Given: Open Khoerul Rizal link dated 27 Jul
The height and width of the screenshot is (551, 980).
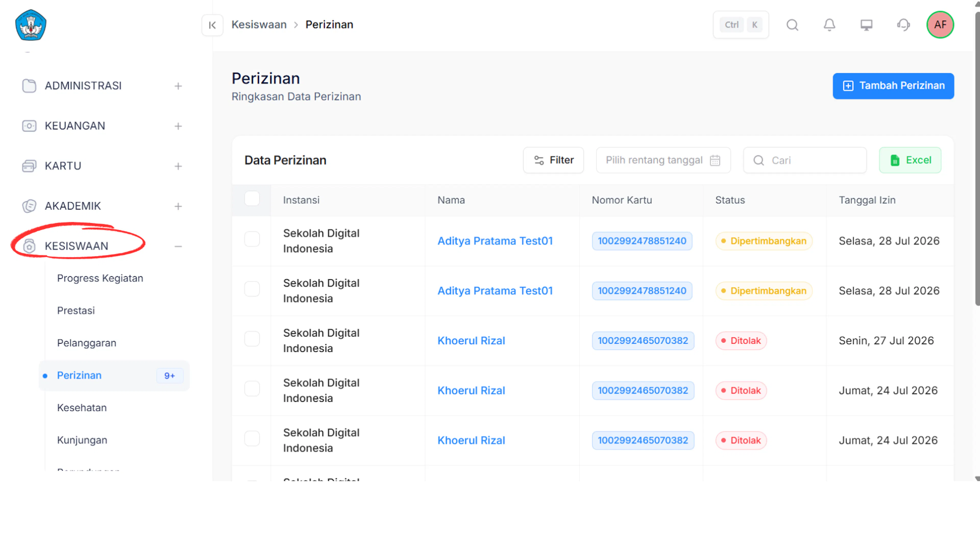Looking at the screenshot, I should point(471,341).
